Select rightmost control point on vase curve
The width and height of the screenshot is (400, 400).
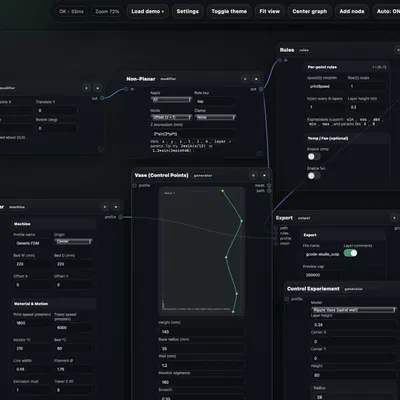[x=242, y=221]
